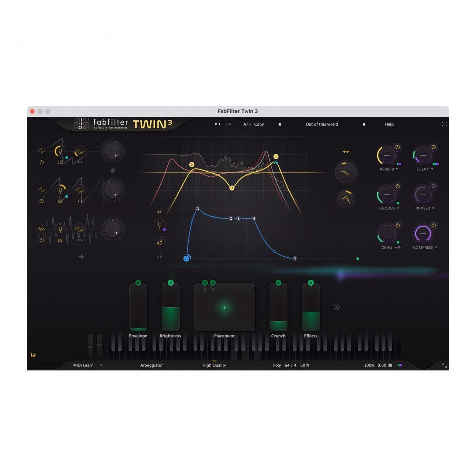Image resolution: width=476 pixels, height=476 pixels.
Task: Click oscillator 2 sawtooth waveform icon
Action: tap(41, 189)
